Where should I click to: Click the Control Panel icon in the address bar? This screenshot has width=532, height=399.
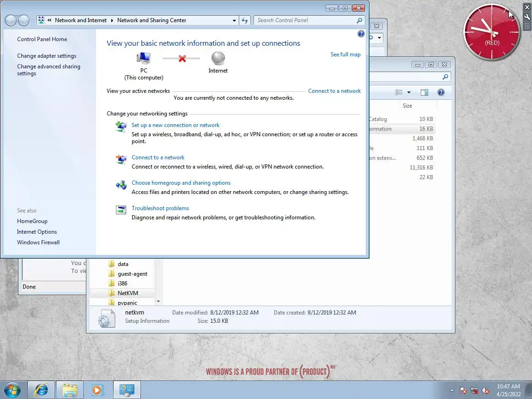(42, 20)
